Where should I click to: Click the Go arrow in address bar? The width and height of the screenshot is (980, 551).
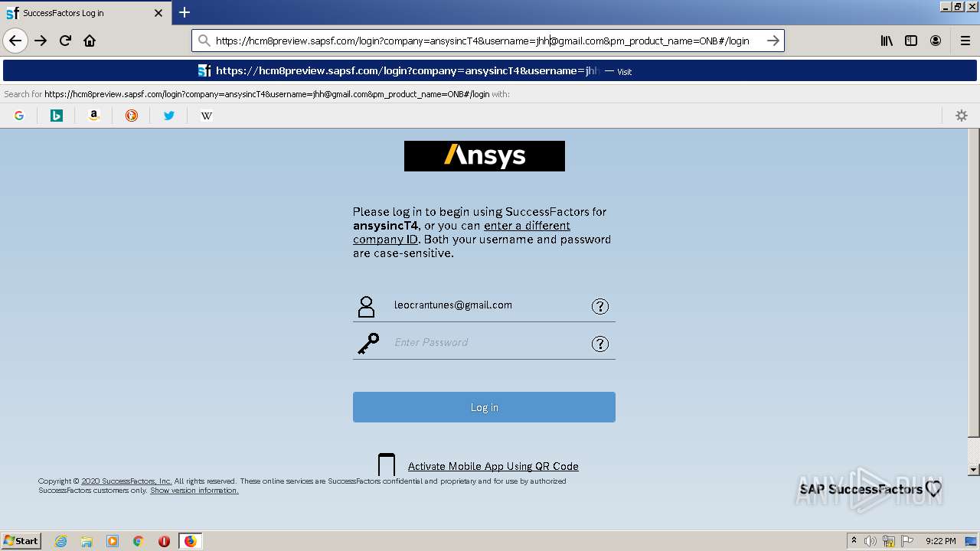773,41
